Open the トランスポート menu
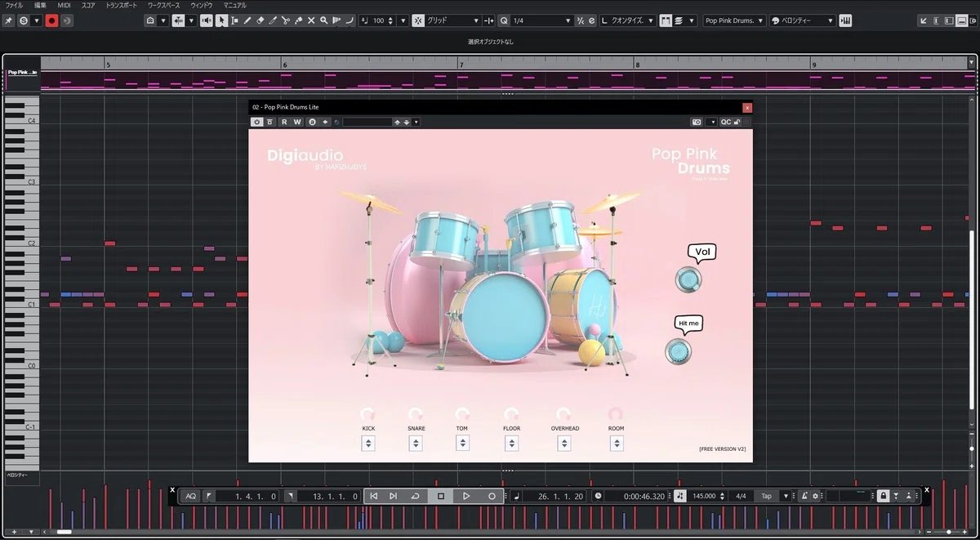The image size is (980, 540). [x=122, y=5]
